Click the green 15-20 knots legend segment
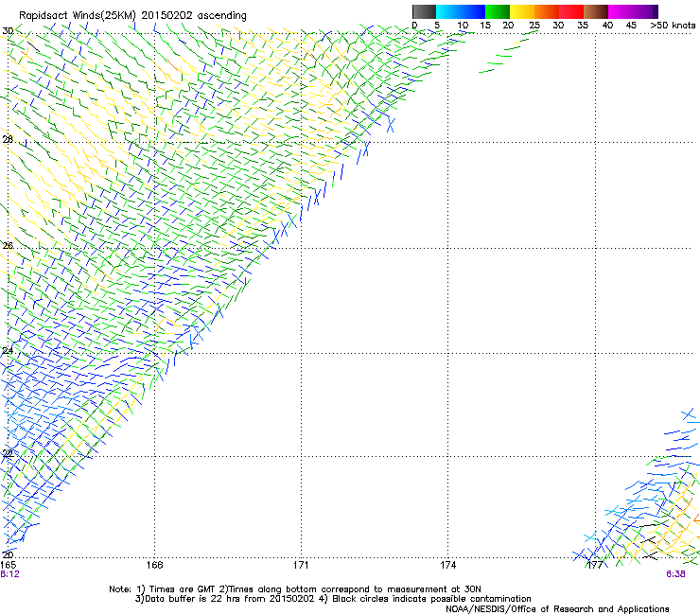 498,11
